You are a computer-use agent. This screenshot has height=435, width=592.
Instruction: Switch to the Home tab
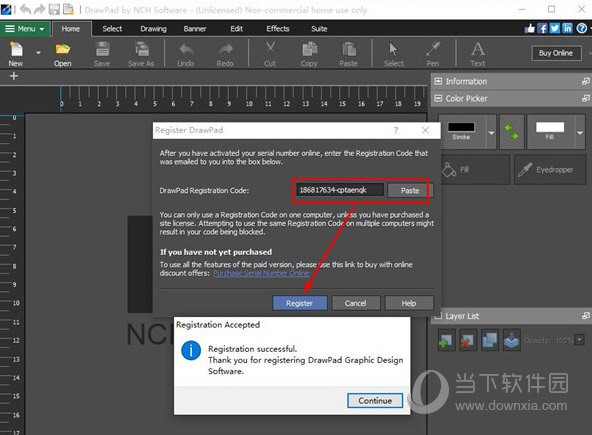(x=71, y=29)
